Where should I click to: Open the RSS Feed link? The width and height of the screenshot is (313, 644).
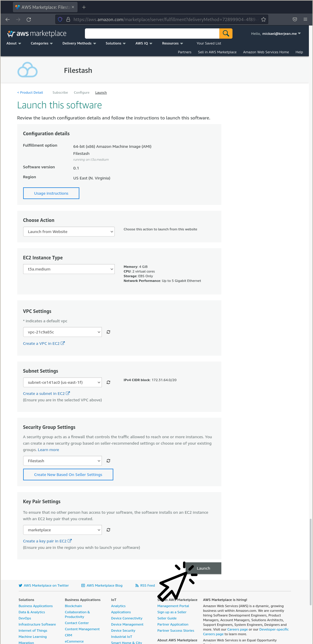tap(145, 585)
